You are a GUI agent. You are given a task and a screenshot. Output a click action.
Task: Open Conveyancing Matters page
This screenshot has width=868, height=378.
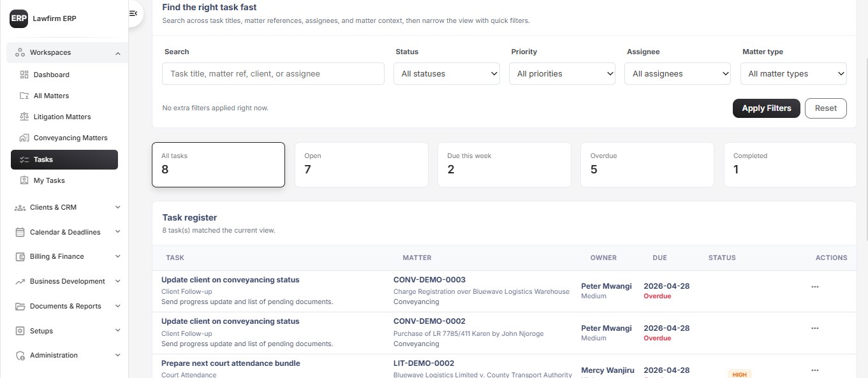coord(64,138)
